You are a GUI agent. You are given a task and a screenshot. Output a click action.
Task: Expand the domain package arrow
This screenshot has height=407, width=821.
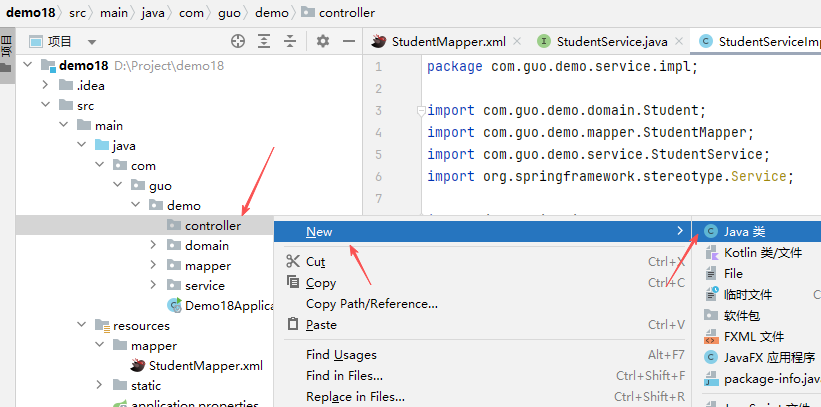[153, 246]
